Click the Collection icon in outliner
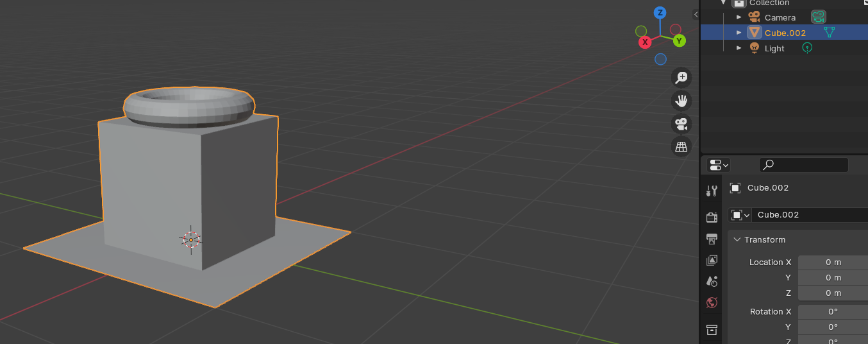 click(739, 3)
